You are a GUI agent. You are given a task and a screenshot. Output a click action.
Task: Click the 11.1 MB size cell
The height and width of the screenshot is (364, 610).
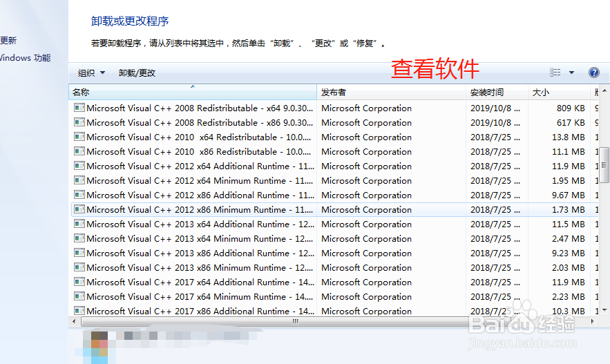point(569,152)
